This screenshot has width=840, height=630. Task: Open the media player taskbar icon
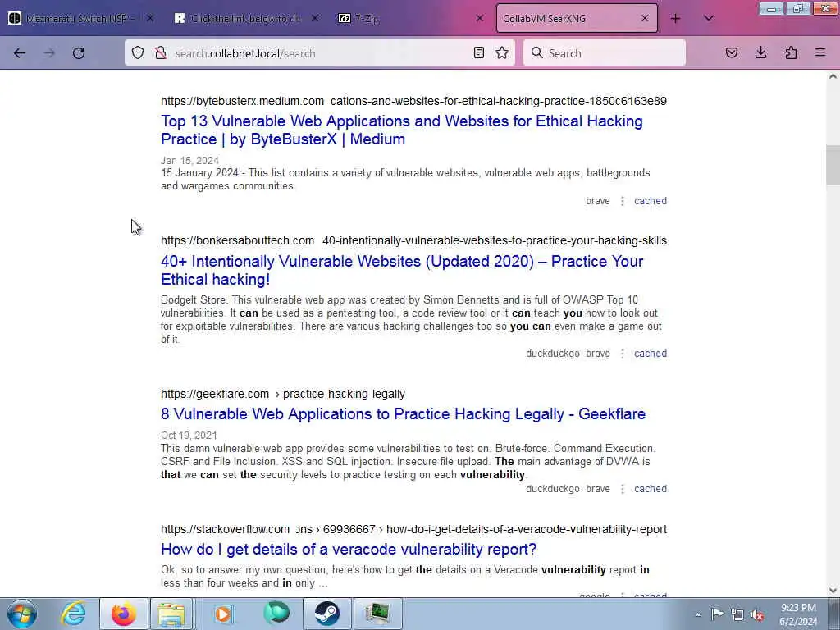click(x=223, y=614)
